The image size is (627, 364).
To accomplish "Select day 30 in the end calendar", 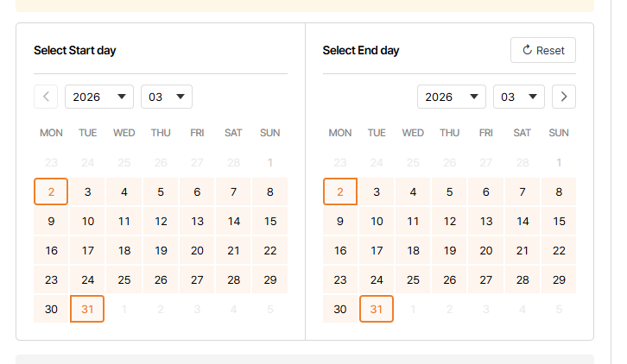I will coord(340,309).
